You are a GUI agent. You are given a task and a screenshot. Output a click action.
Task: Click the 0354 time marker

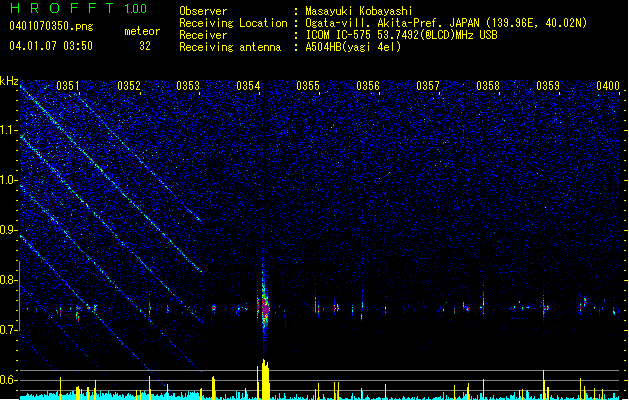pos(248,85)
